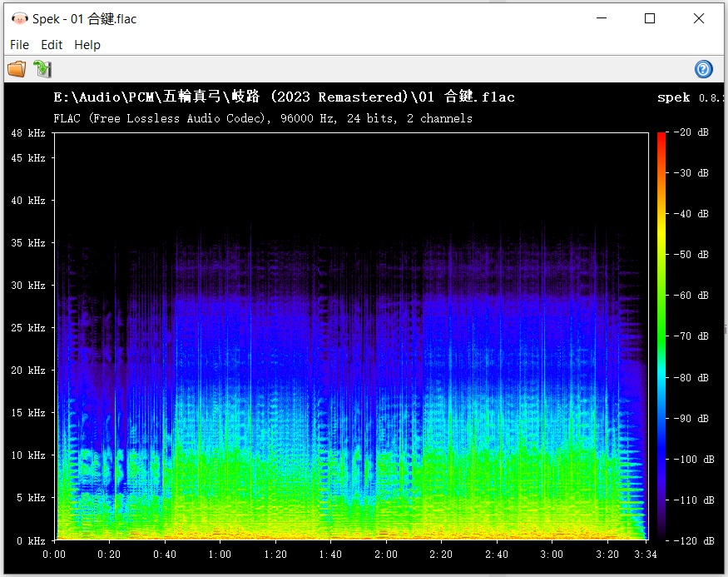Click the spek version label
Screen dimensions: 728x577
[690, 97]
